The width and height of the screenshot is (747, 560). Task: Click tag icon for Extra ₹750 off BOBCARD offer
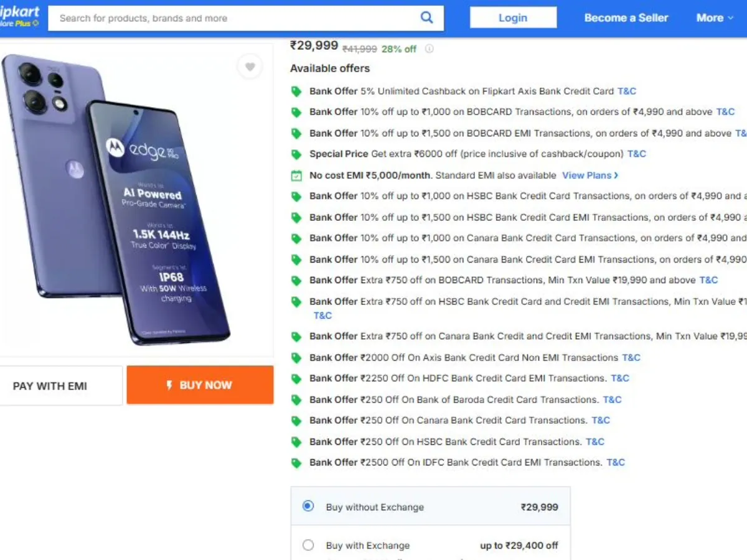297,281
